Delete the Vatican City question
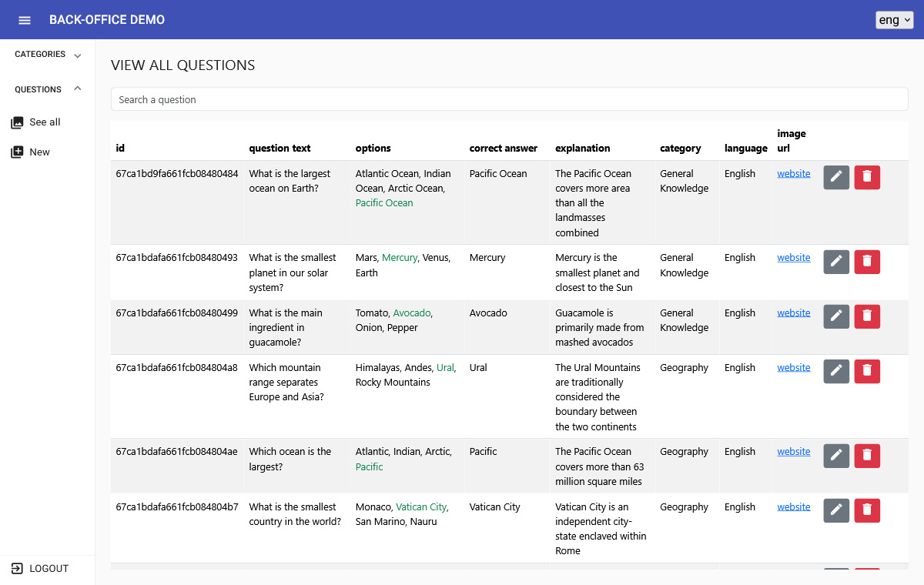 867,510
